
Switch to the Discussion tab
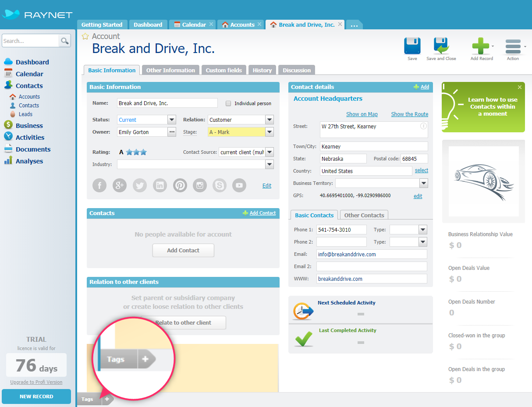pyautogui.click(x=297, y=70)
